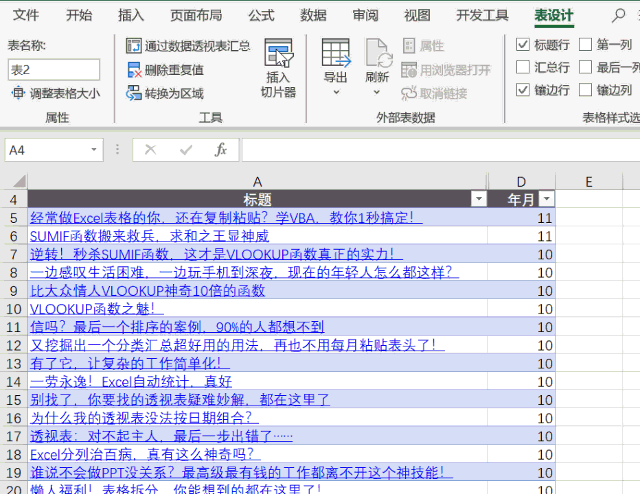640x494 pixels.
Task: Expand the Name Box dropdown arrow
Action: (x=94, y=150)
